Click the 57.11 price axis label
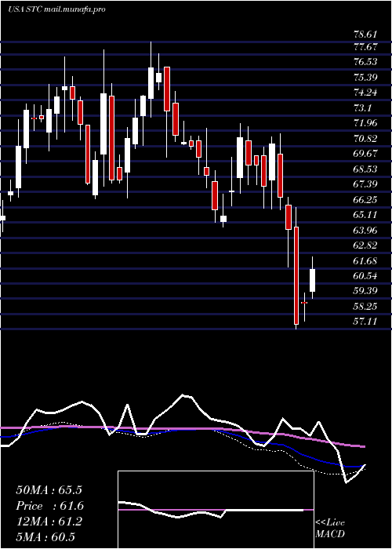 tap(365, 322)
